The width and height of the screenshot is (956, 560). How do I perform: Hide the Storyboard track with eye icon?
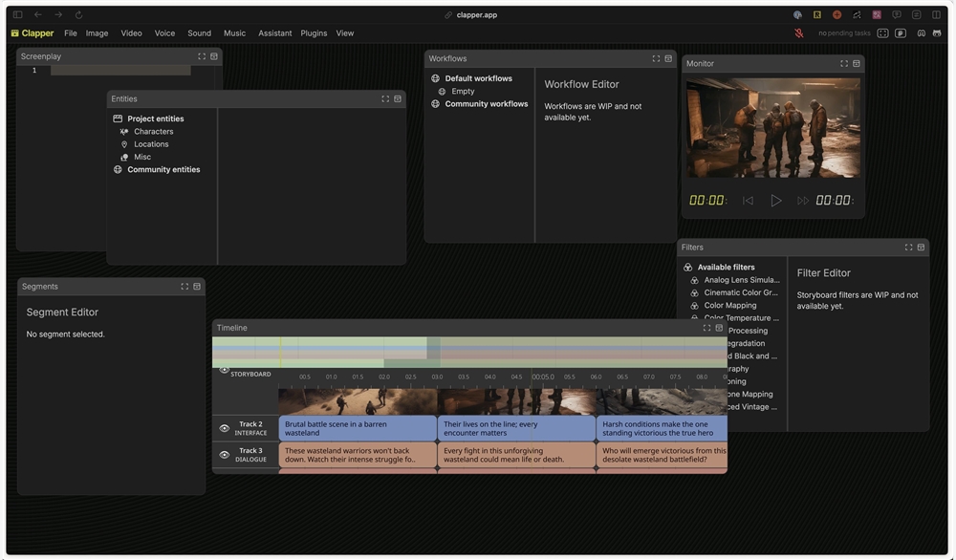pos(225,370)
